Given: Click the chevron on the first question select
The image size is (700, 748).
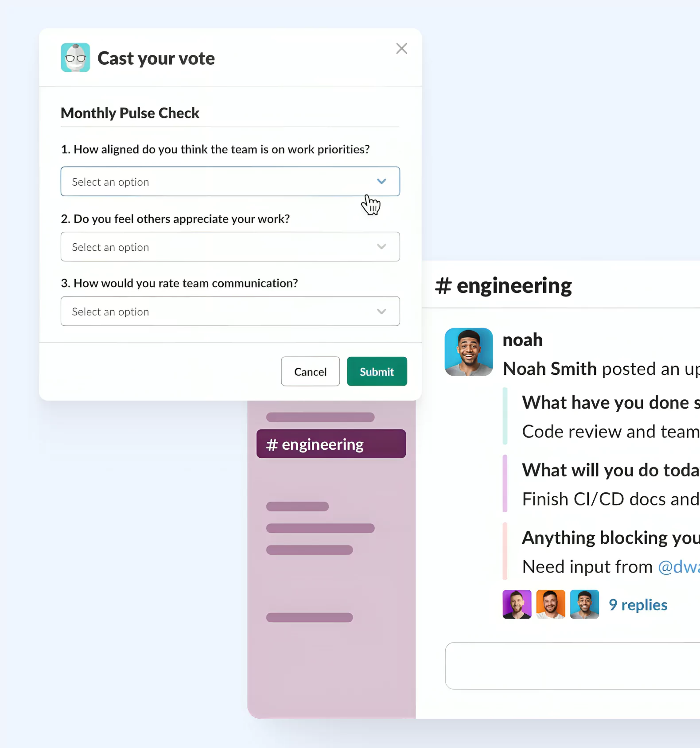Looking at the screenshot, I should (x=381, y=182).
